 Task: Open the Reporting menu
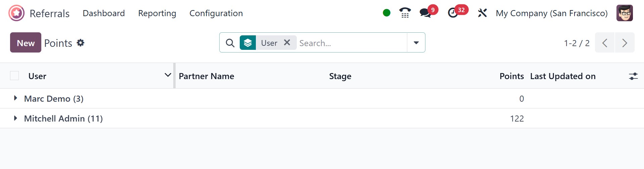(157, 13)
